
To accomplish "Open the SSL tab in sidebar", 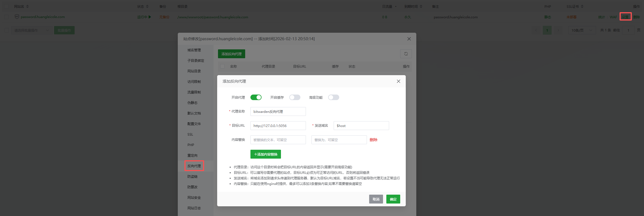I will coord(190,134).
